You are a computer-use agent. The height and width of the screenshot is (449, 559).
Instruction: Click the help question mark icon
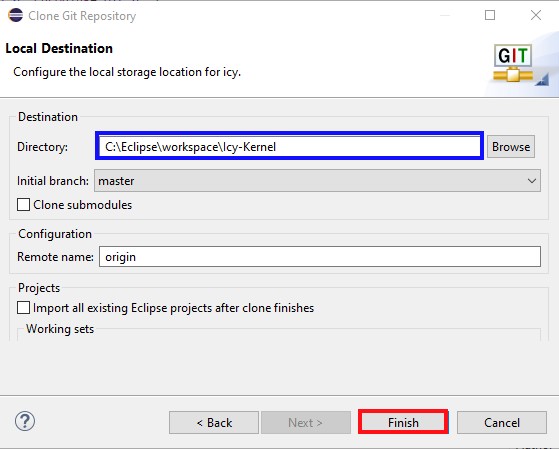click(x=25, y=421)
